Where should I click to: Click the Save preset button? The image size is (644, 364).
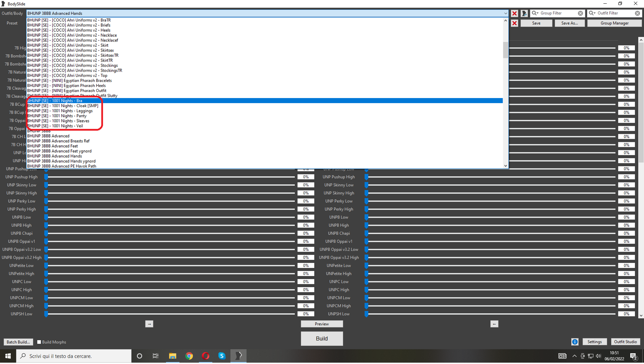tap(536, 23)
